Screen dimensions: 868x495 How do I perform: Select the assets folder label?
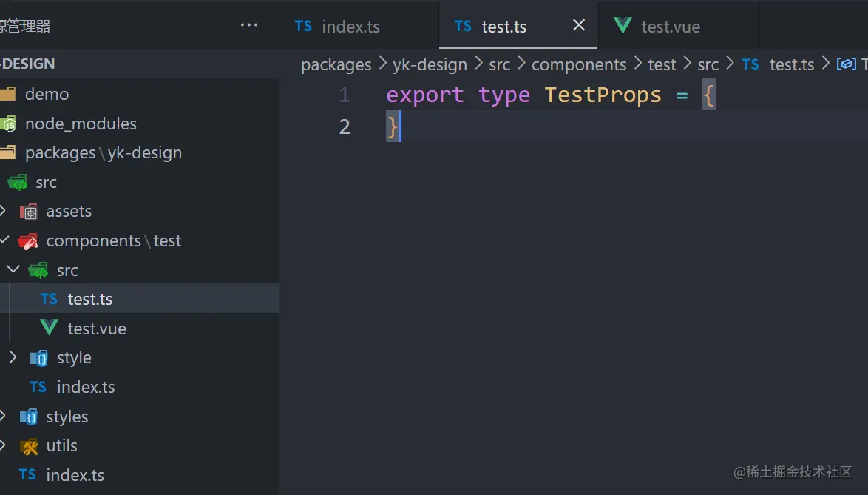pos(69,212)
